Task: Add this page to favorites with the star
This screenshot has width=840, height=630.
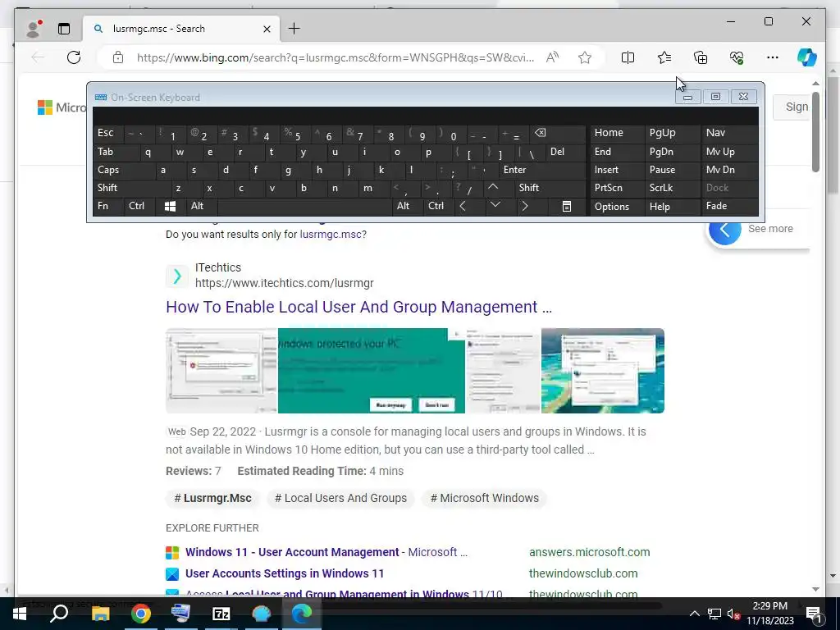Action: 585,57
